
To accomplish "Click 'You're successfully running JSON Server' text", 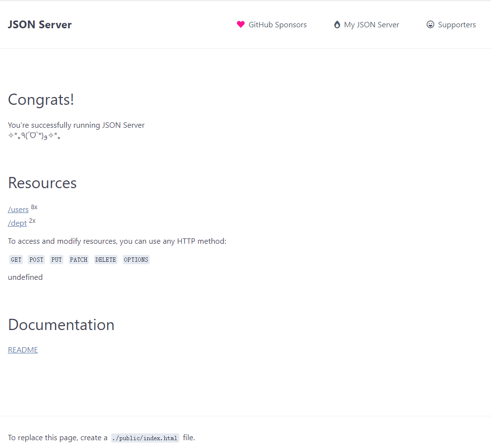I will tap(76, 125).
